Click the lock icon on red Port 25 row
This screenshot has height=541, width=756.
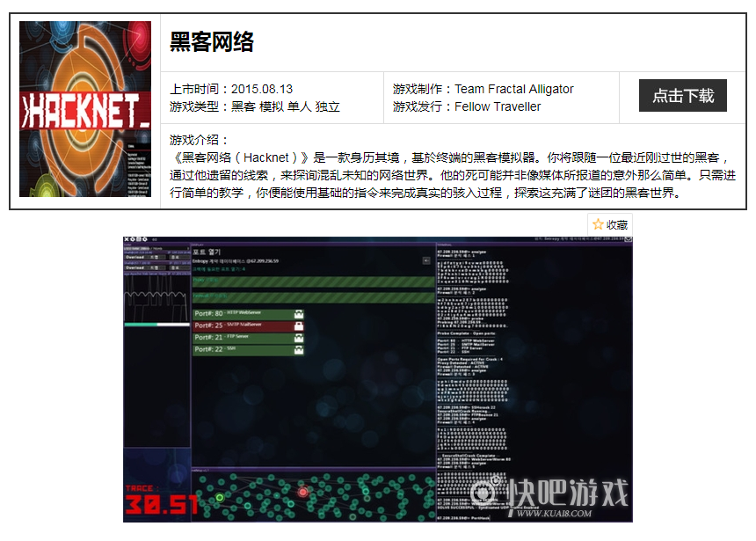pos(299,325)
